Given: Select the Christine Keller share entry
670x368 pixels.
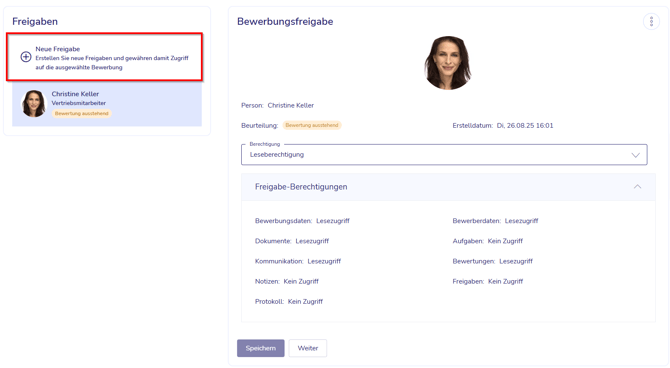Looking at the screenshot, I should [107, 104].
